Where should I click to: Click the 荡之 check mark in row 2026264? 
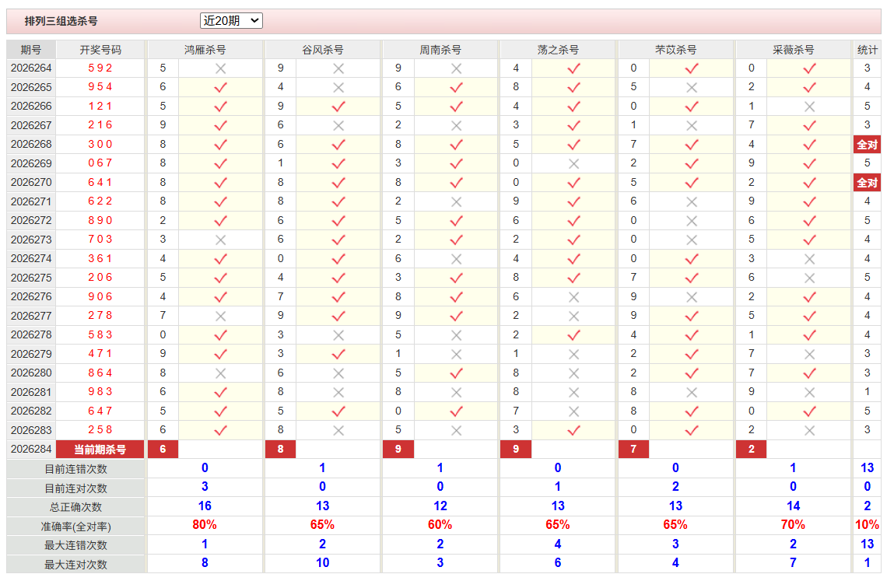coord(573,68)
